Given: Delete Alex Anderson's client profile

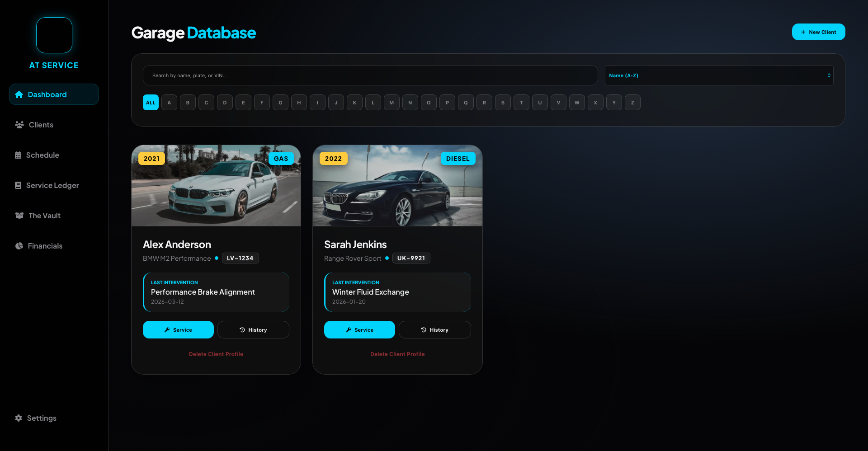Looking at the screenshot, I should [x=216, y=354].
